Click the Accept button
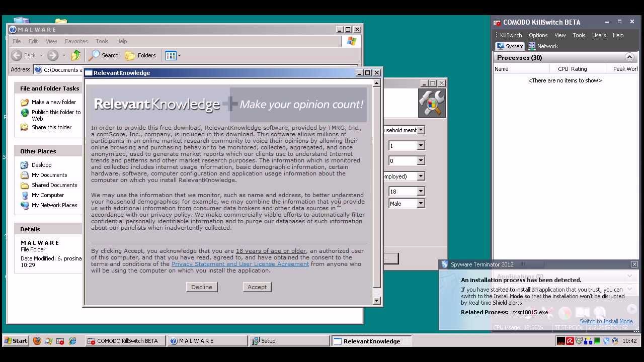The image size is (644, 362). [257, 287]
